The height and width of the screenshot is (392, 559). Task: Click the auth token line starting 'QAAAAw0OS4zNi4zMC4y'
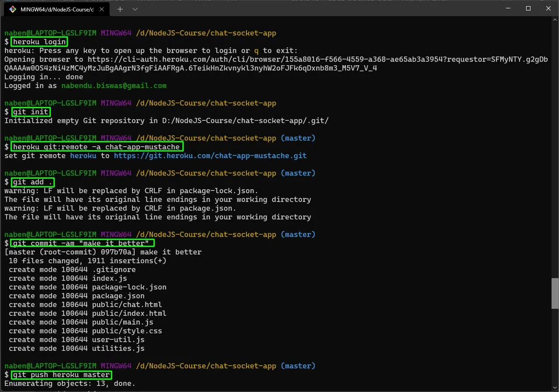point(191,68)
